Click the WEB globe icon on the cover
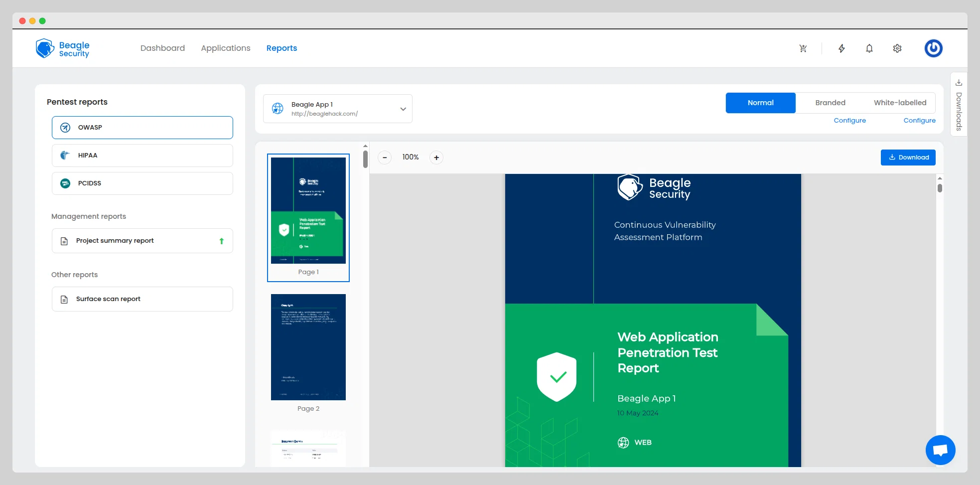 pyautogui.click(x=623, y=443)
